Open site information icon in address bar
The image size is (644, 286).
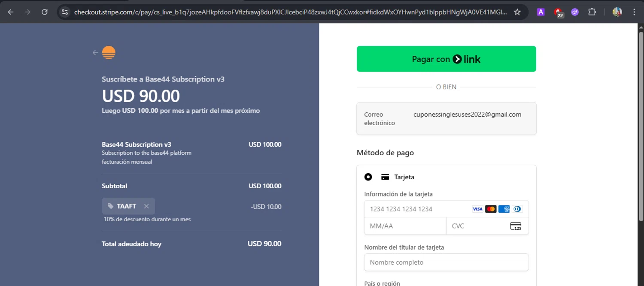[65, 12]
